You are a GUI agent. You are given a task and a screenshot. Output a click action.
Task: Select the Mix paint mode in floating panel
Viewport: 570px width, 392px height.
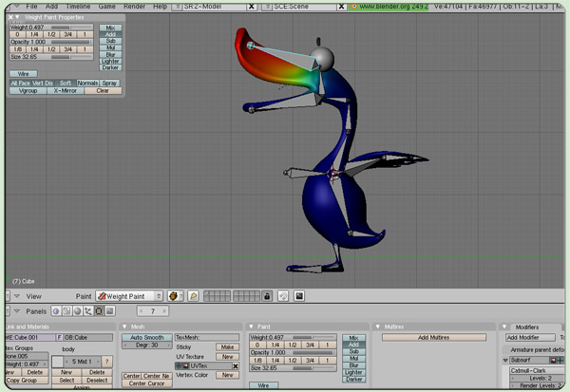pos(110,28)
